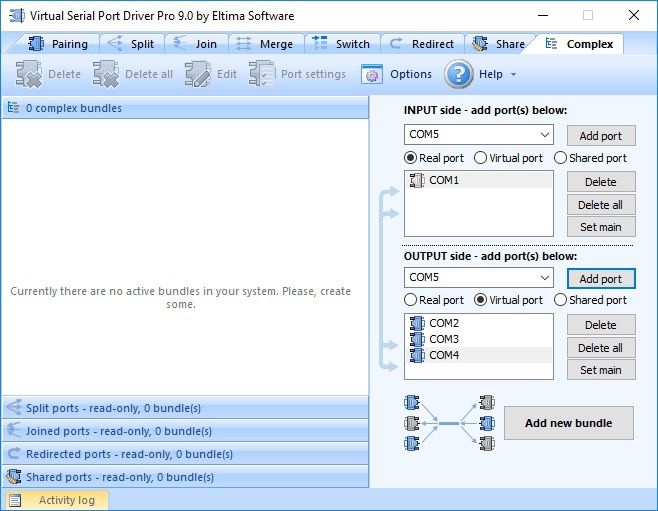Select Shared port for OUTPUT side
Screen dimensions: 658x511
(590, 300)
